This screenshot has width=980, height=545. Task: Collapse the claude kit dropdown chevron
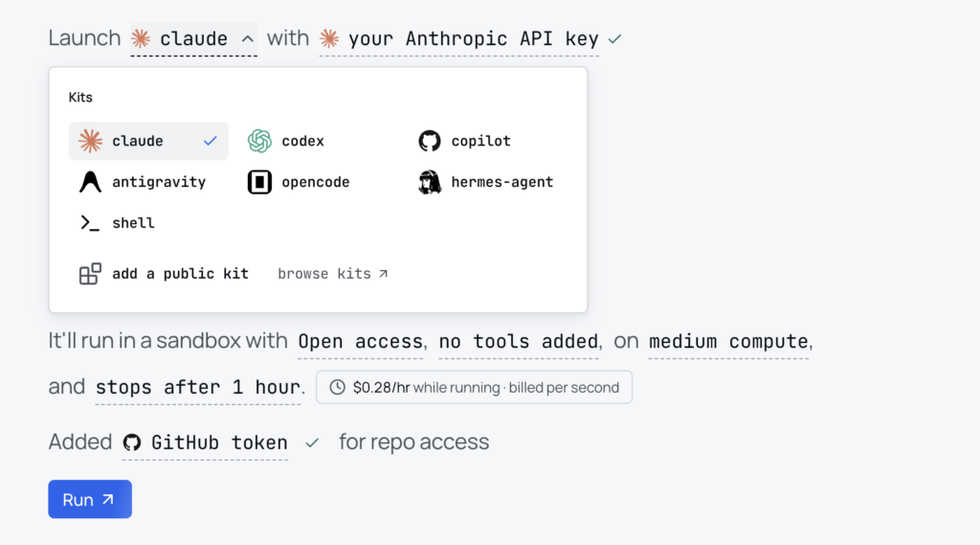click(x=248, y=39)
